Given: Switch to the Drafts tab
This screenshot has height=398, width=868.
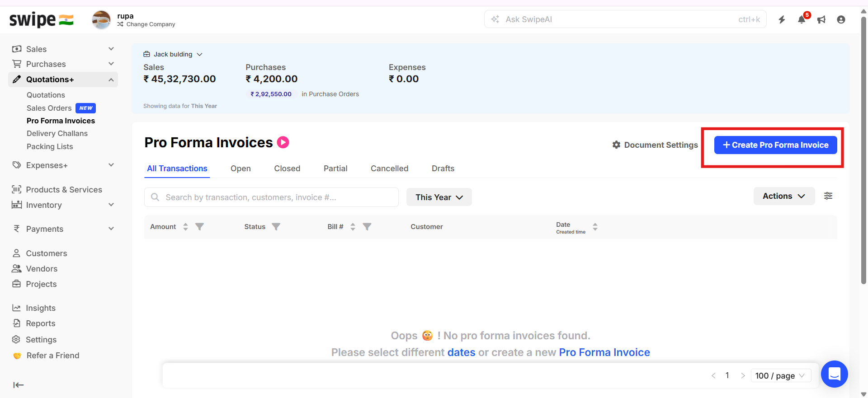Looking at the screenshot, I should click(x=443, y=169).
